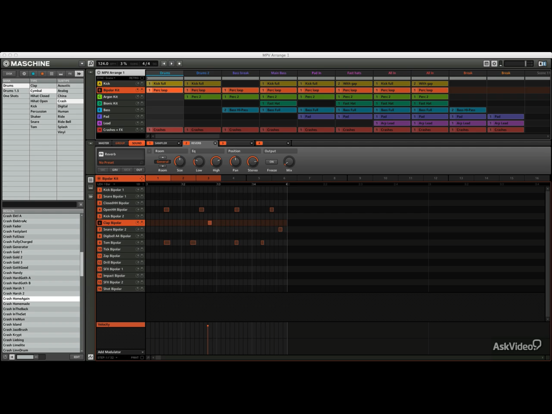Click the metronome icon in header
The height and width of the screenshot is (414, 552).
[91, 64]
